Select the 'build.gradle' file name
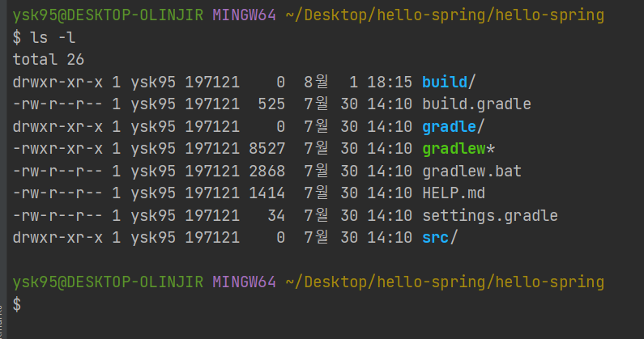Image resolution: width=644 pixels, height=339 pixels. [x=476, y=104]
